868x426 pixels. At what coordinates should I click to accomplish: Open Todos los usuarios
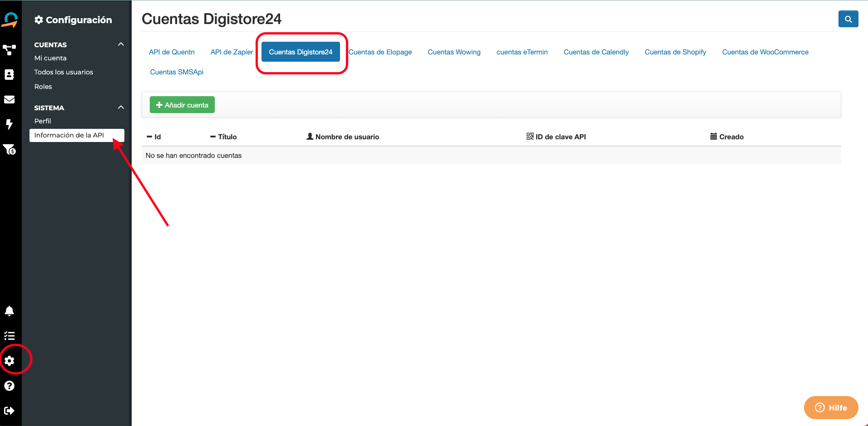[x=64, y=72]
